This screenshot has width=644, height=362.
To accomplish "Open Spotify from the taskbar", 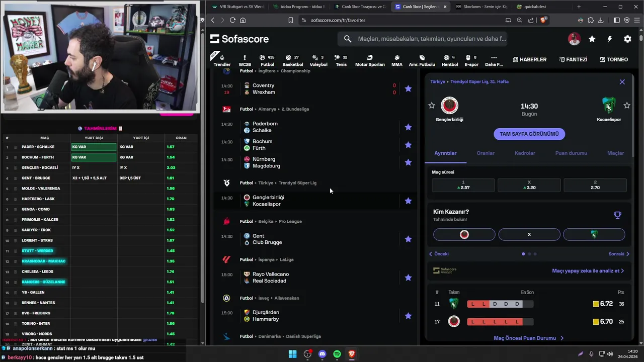I will pos(337,354).
